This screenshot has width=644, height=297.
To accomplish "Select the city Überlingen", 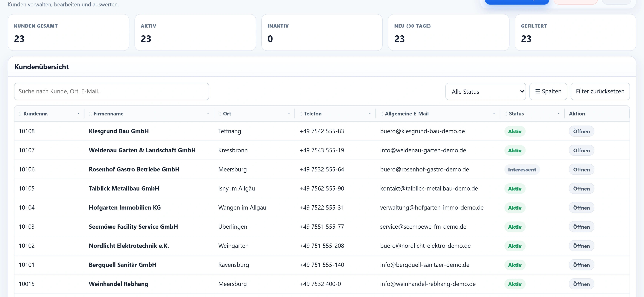I will click(x=232, y=227).
